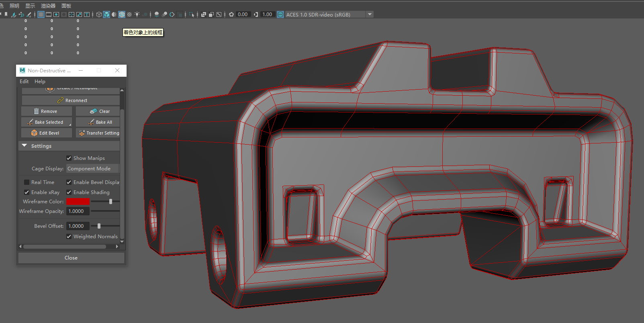Toggle the viewport grid icon
The width and height of the screenshot is (644, 323).
(x=41, y=14)
